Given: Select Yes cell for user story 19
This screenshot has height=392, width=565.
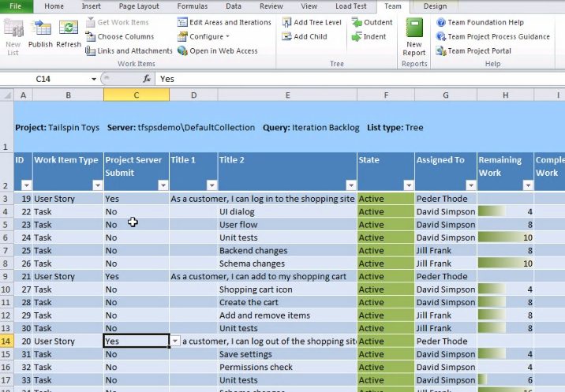Looking at the screenshot, I should pyautogui.click(x=137, y=199).
